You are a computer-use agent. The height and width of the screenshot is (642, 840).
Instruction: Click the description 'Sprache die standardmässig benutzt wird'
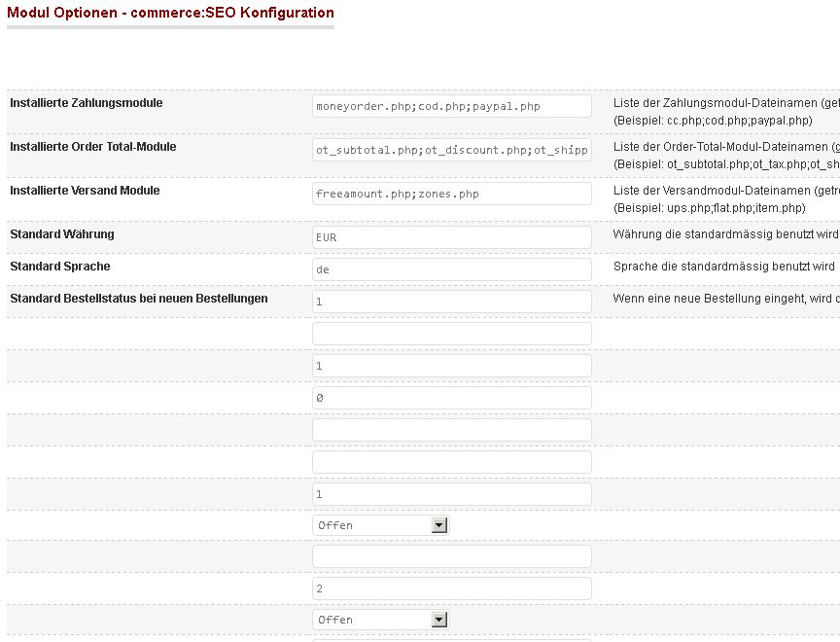coord(724,267)
